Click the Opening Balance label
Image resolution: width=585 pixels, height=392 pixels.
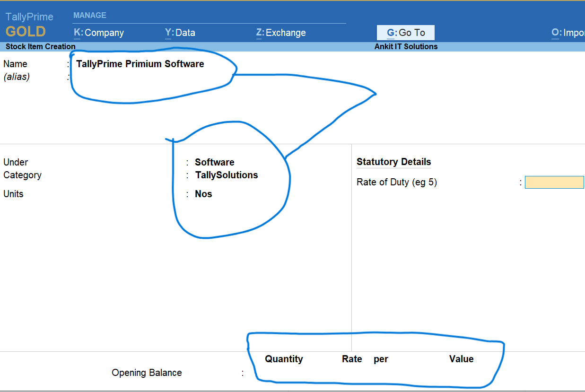[147, 373]
